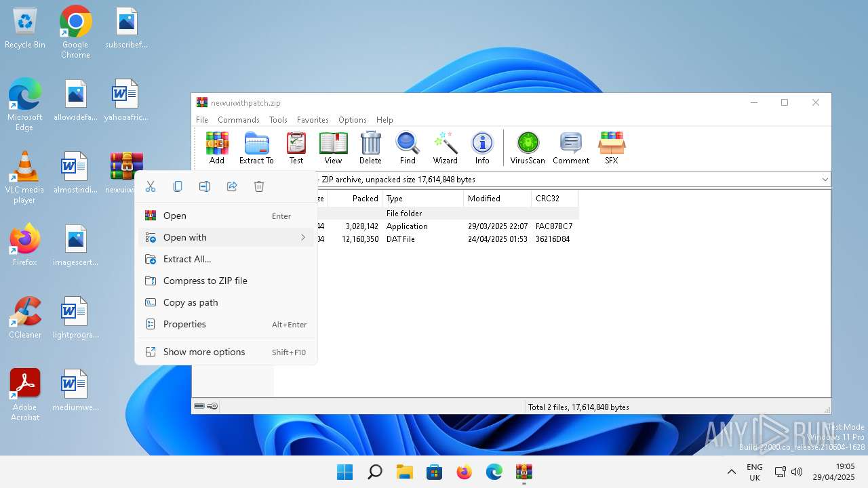Choose Extract All... in context menu

pos(227,259)
